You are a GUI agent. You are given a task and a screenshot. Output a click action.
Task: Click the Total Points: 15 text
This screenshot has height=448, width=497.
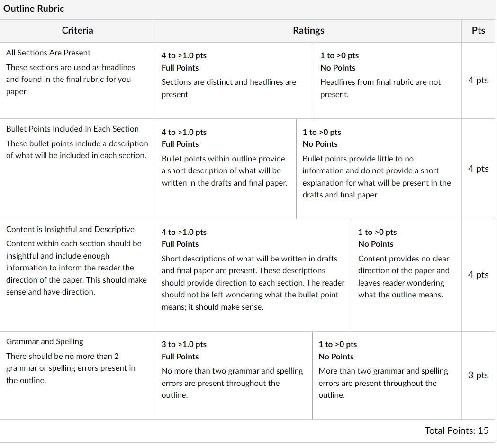[456, 430]
